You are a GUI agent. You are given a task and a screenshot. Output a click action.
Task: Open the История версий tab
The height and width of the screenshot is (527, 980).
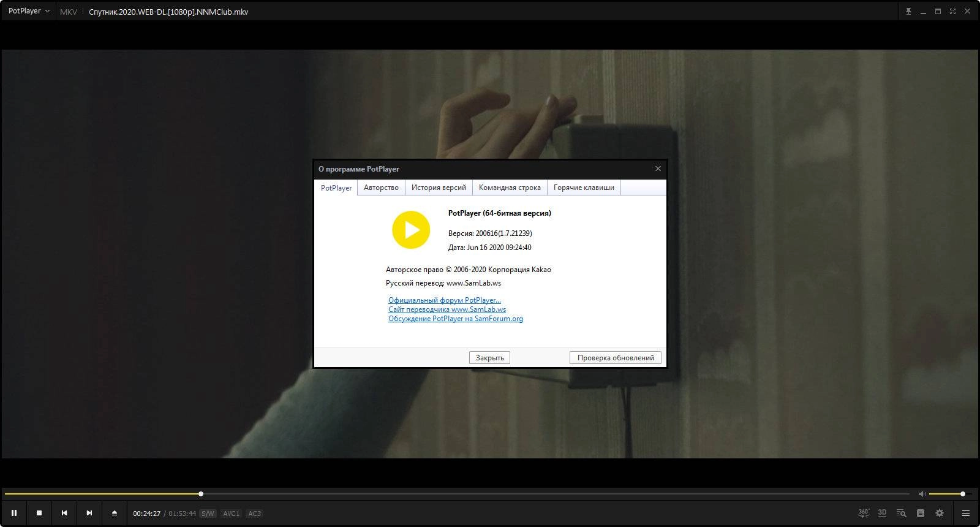pyautogui.click(x=439, y=188)
